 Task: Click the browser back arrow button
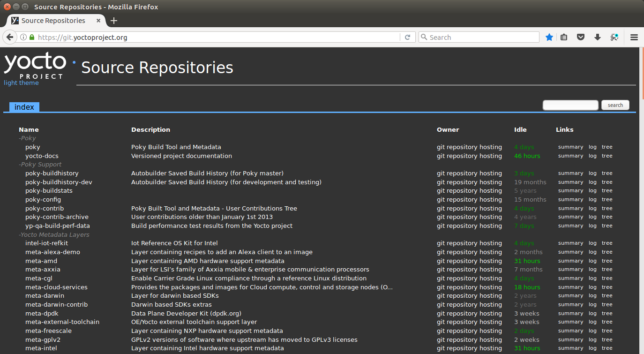click(9, 38)
